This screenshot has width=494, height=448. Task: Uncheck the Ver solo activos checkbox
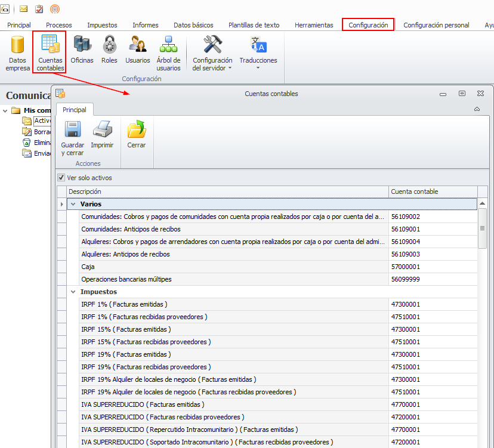coord(61,178)
